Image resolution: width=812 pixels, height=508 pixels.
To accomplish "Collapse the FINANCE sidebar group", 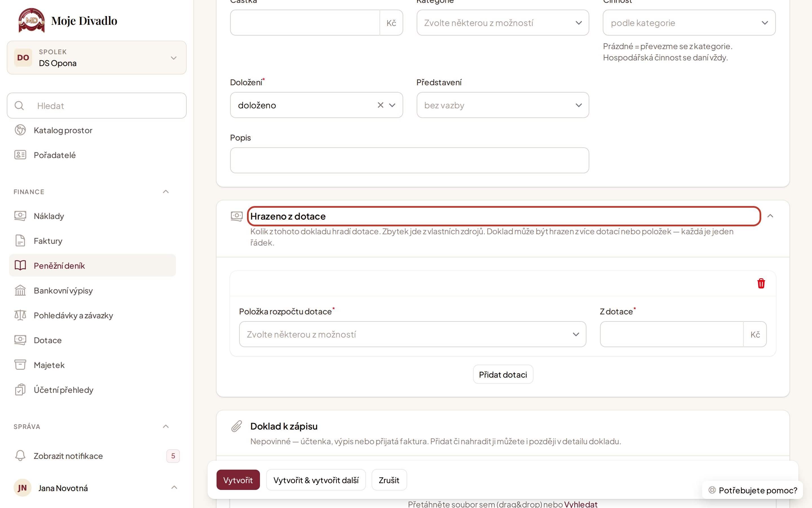I will click(x=166, y=192).
